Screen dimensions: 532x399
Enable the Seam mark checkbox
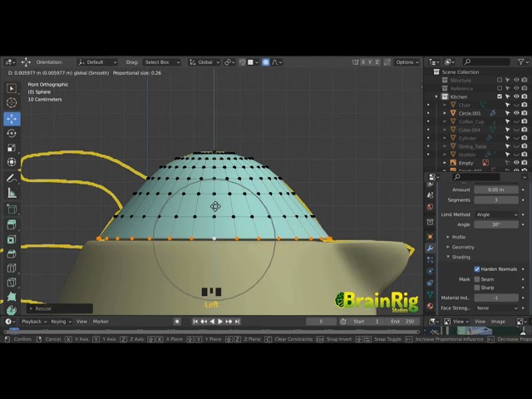point(477,279)
